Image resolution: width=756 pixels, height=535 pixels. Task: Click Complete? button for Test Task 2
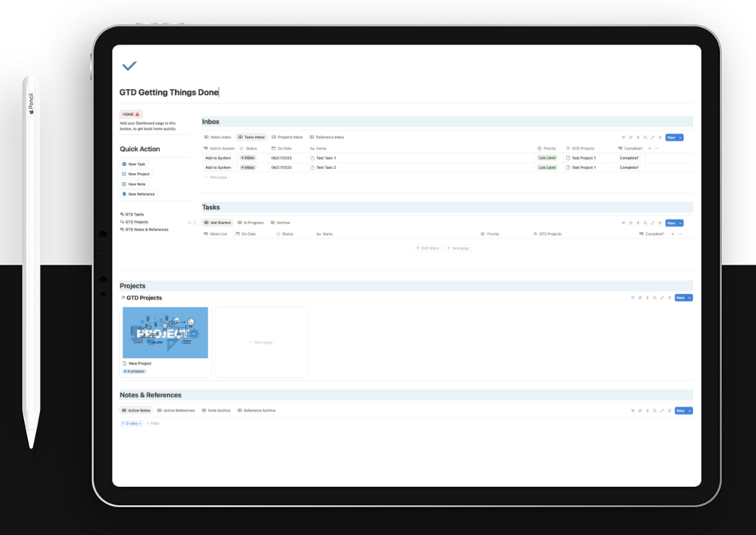(629, 168)
